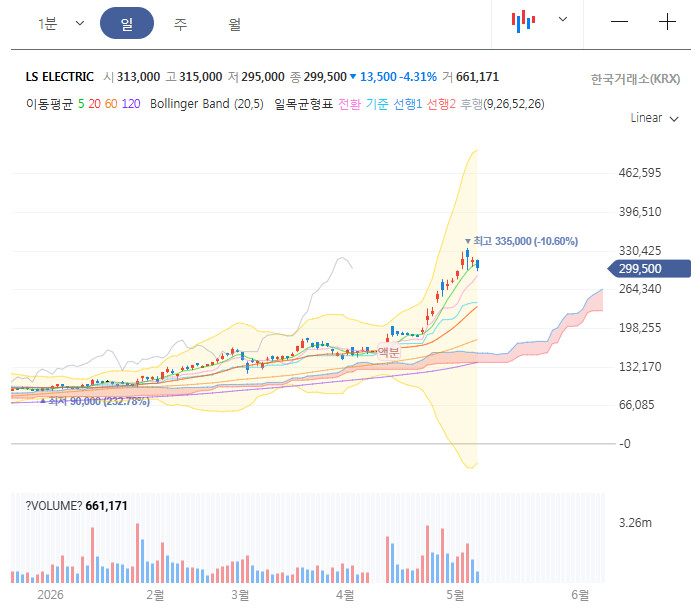The width and height of the screenshot is (695, 609).
Task: Click the 5월 date axis label
Action: 455,595
